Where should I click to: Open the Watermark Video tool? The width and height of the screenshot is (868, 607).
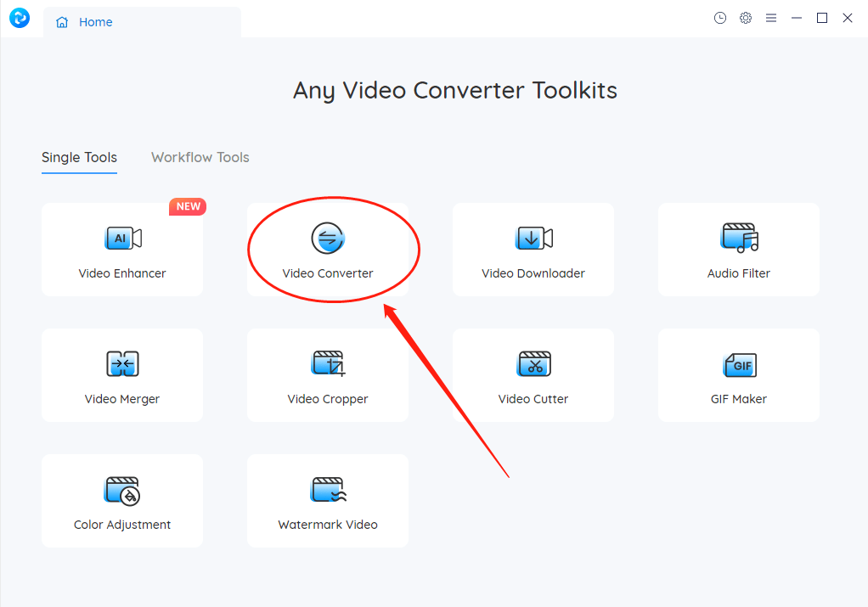pyautogui.click(x=327, y=501)
